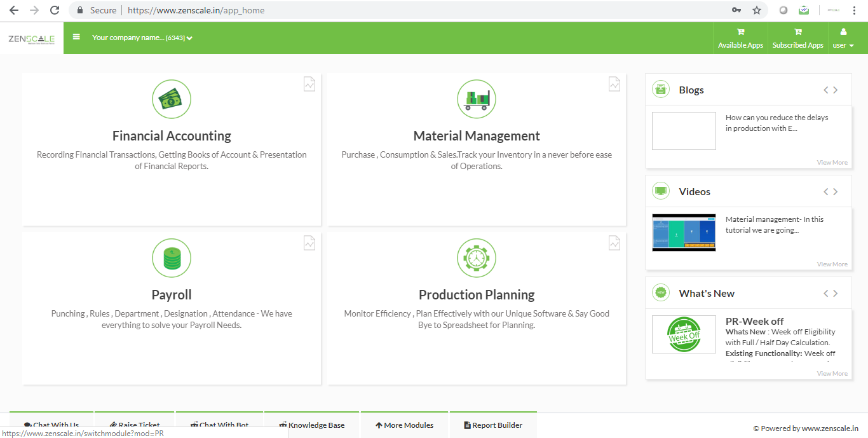Open Subscribed Apps cart
The width and height of the screenshot is (868, 438).
click(x=798, y=38)
